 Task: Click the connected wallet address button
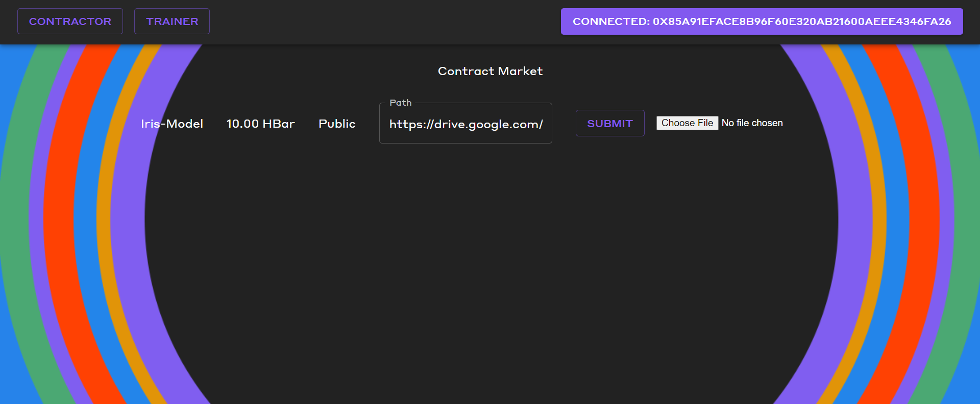click(762, 21)
